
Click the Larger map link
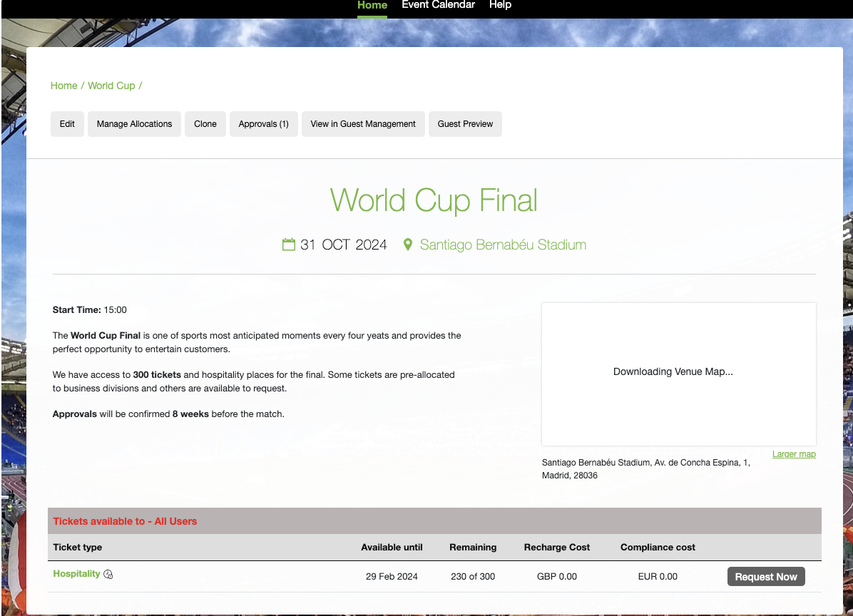794,454
